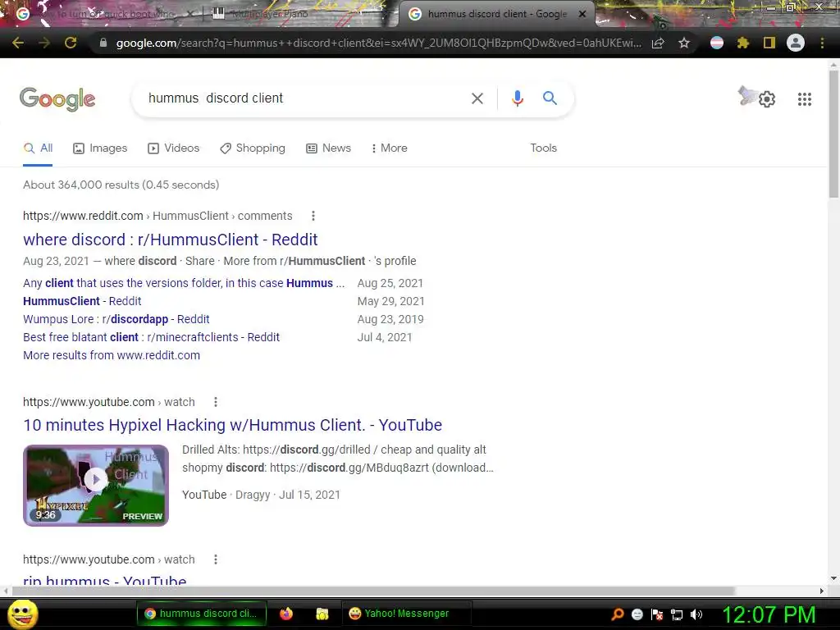
Task: Open Chrome three-dot menu
Action: pos(822,43)
